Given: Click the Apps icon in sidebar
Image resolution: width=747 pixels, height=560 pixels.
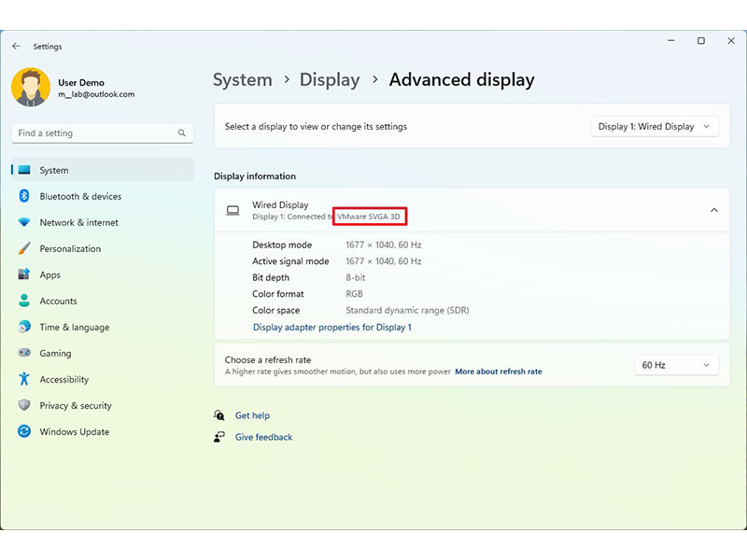Looking at the screenshot, I should point(24,275).
